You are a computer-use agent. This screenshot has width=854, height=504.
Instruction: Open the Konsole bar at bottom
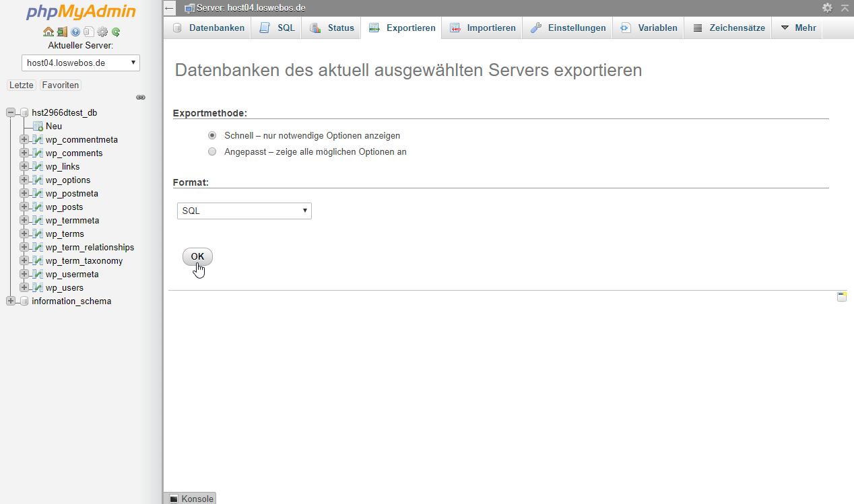[x=191, y=499]
